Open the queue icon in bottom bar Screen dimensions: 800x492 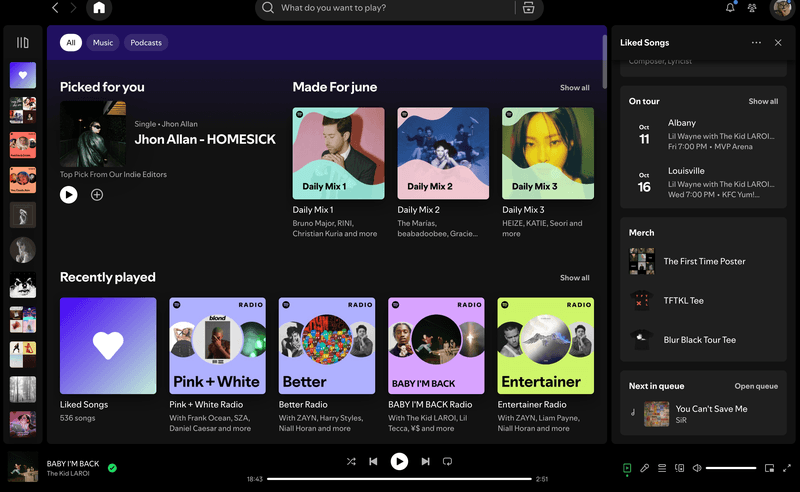click(x=662, y=468)
